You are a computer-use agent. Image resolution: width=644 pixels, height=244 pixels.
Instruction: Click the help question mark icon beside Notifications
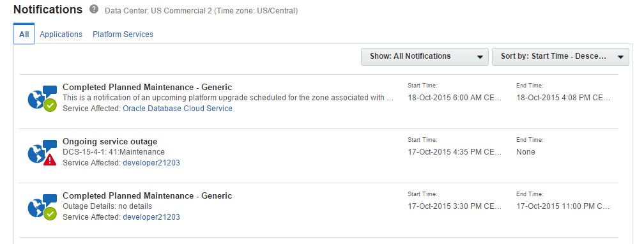pos(94,10)
